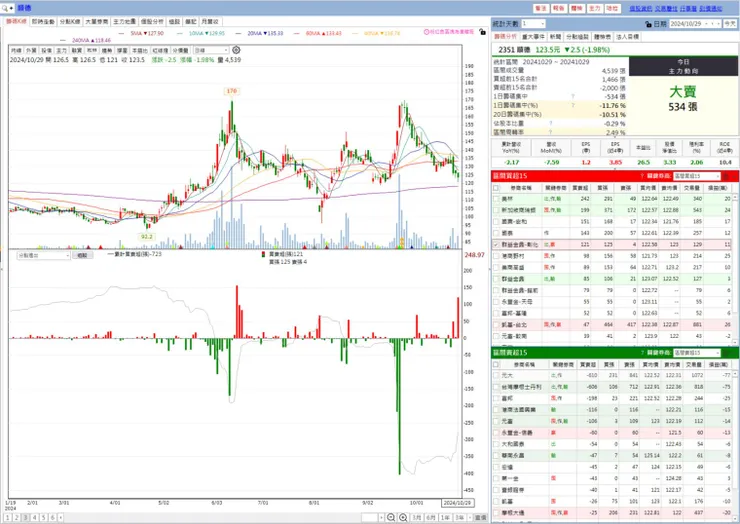740x524 pixels.
Task: Click the 買超 column header in red table
Action: [x=580, y=188]
